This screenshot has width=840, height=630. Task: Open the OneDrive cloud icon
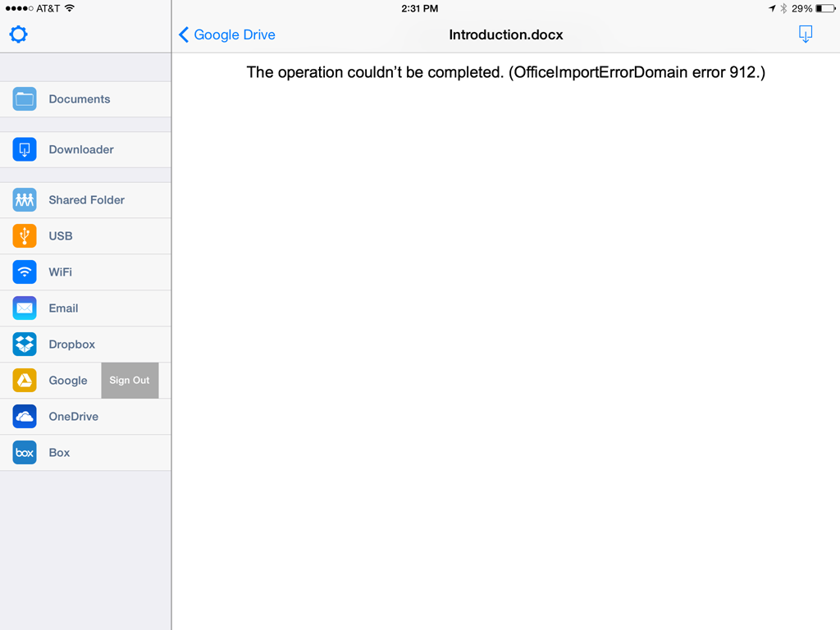click(25, 417)
